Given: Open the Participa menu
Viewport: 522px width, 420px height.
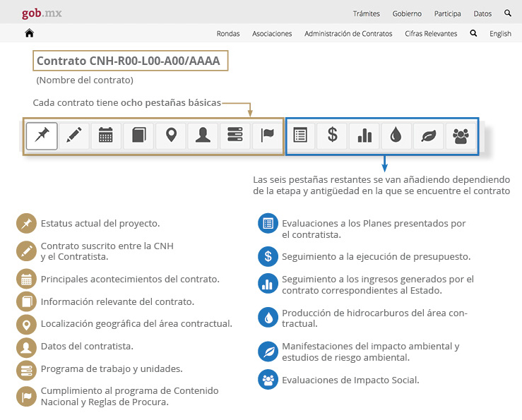Looking at the screenshot, I should tap(447, 13).
